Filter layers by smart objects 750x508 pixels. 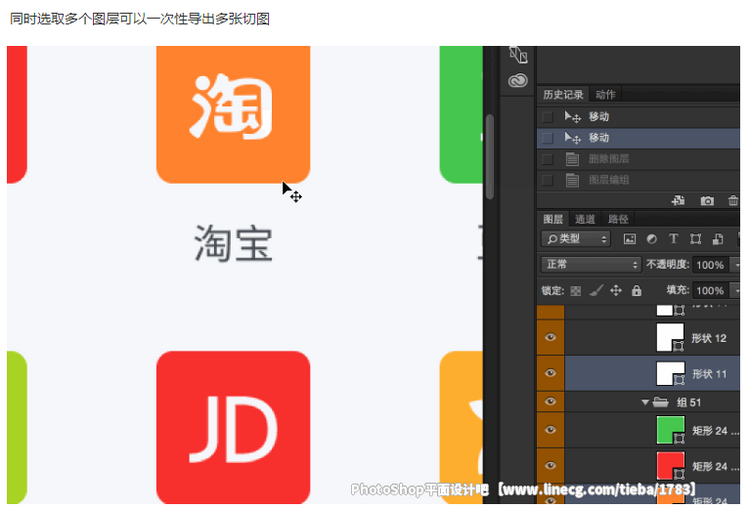(x=718, y=239)
